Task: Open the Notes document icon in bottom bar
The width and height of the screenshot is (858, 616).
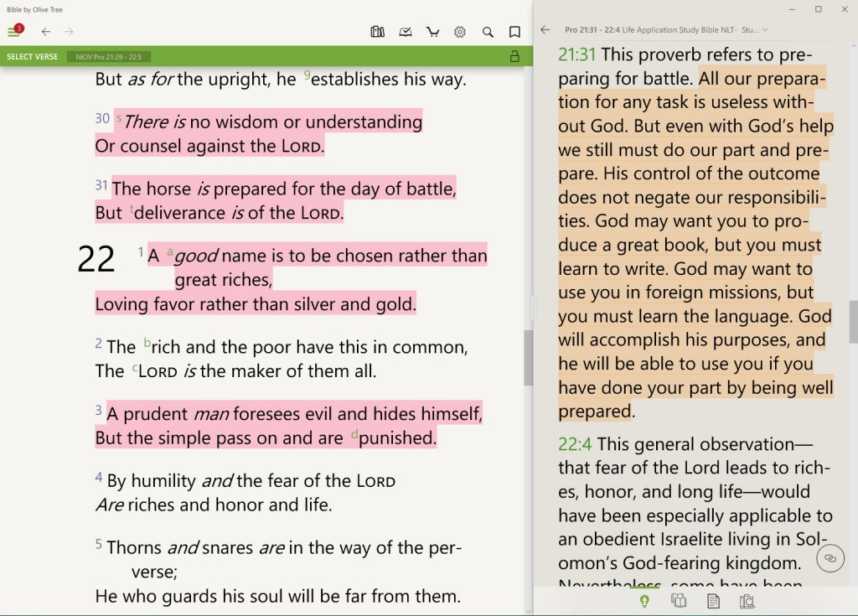Action: tap(713, 601)
